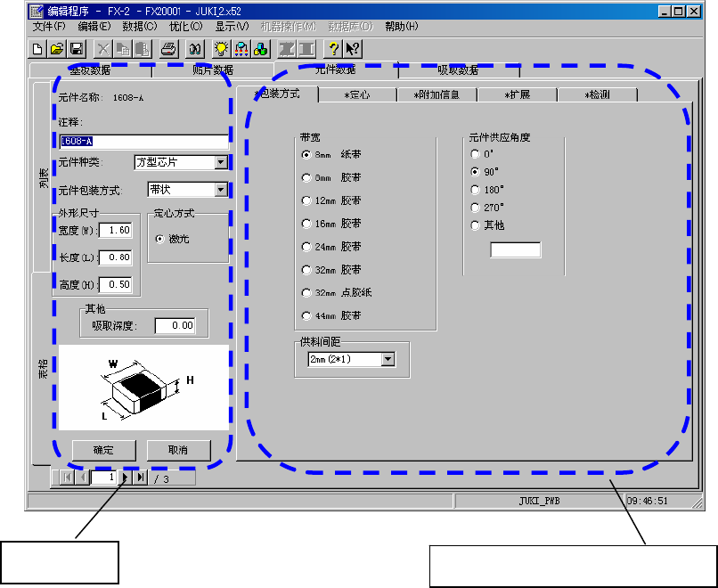Open the *附加信息 sub-tab
718x588 pixels.
point(437,94)
